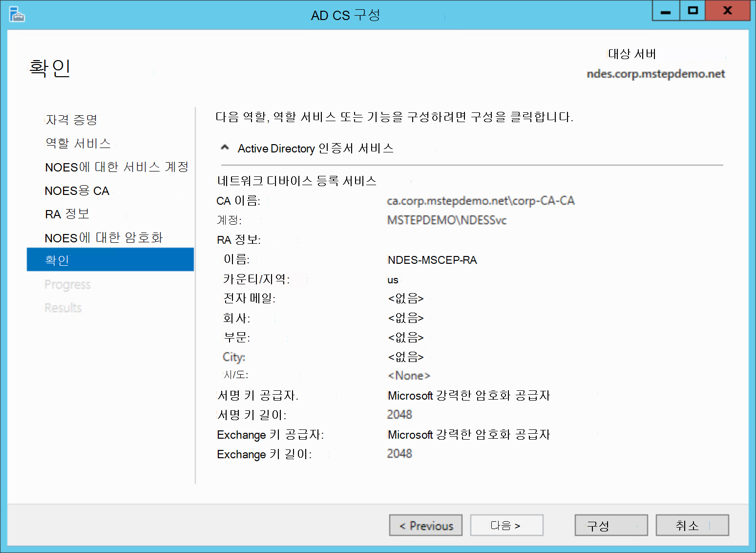Maximize the AD CS 구성 window
This screenshot has width=756, height=553.
point(693,11)
